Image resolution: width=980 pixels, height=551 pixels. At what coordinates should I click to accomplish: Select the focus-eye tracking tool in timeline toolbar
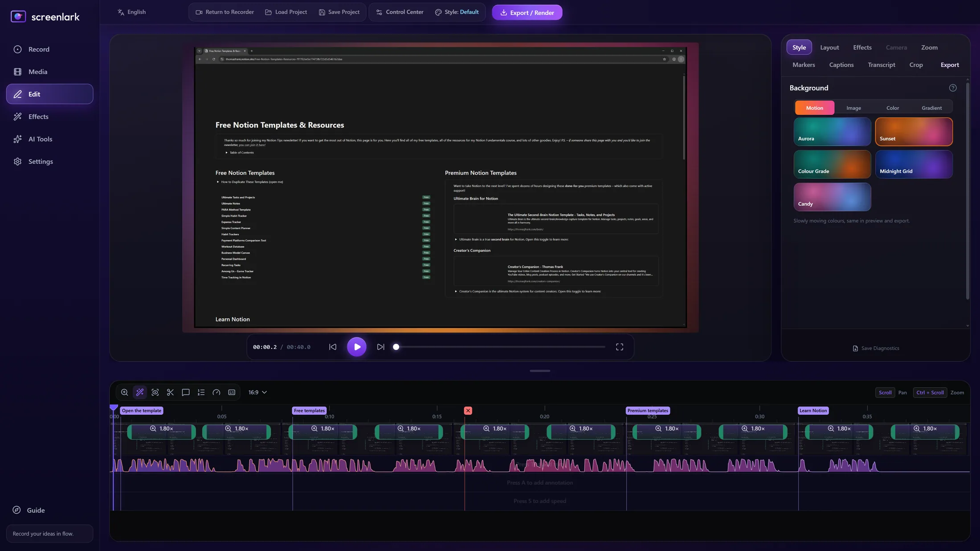point(155,393)
